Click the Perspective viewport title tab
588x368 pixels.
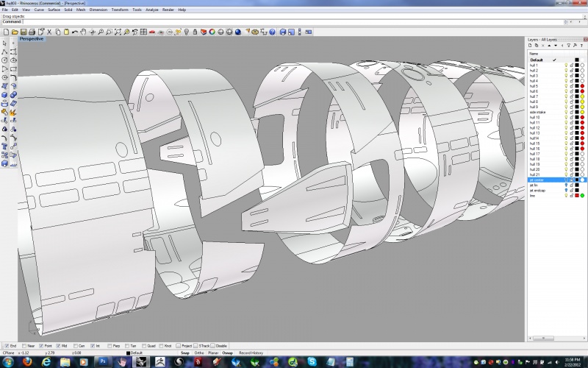(x=32, y=39)
